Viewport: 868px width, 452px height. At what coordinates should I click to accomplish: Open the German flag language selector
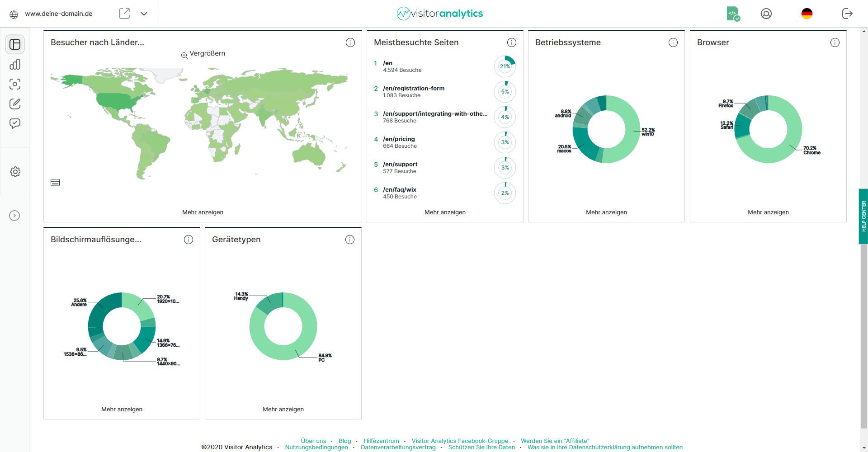pyautogui.click(x=807, y=14)
